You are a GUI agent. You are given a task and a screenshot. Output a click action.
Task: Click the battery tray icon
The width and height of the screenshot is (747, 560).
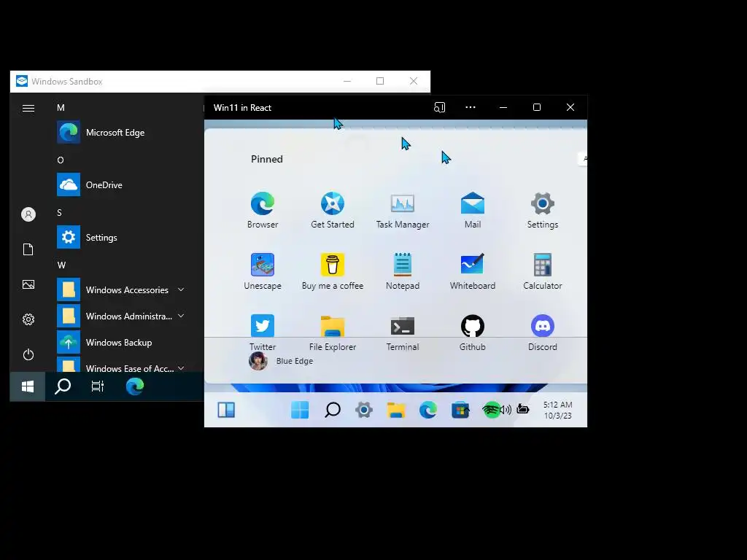[x=522, y=409]
